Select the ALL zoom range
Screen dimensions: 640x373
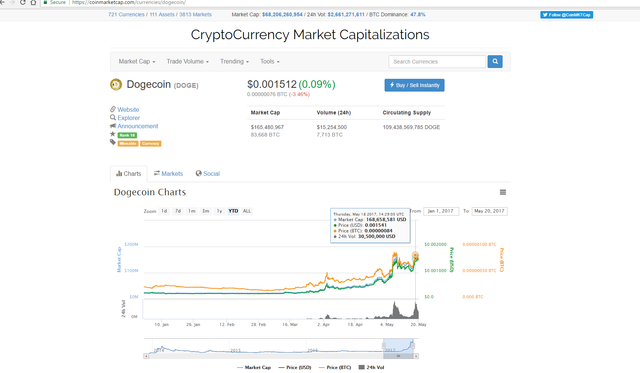(x=247, y=211)
